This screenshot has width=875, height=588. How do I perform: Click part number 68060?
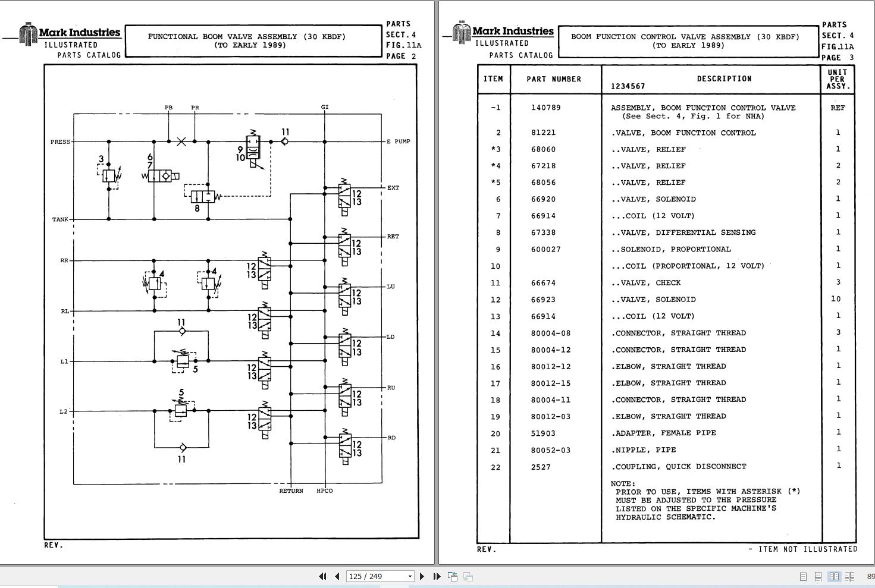tap(543, 149)
